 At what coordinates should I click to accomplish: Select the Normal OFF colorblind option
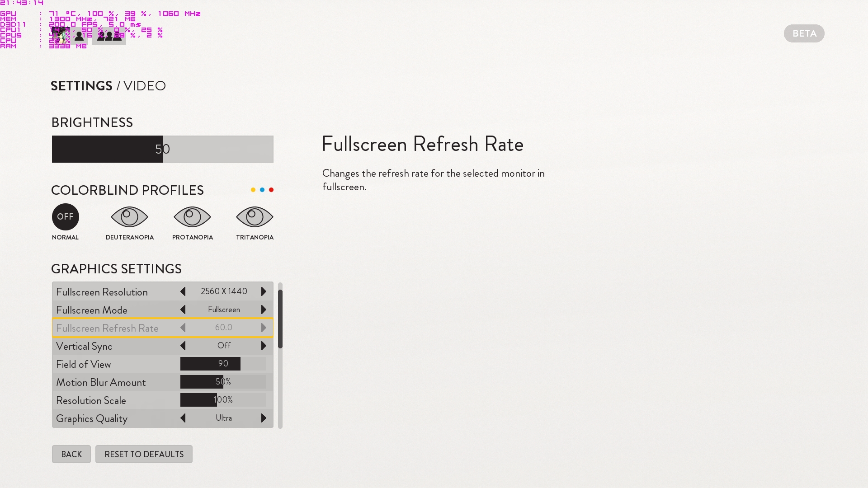[x=66, y=217]
